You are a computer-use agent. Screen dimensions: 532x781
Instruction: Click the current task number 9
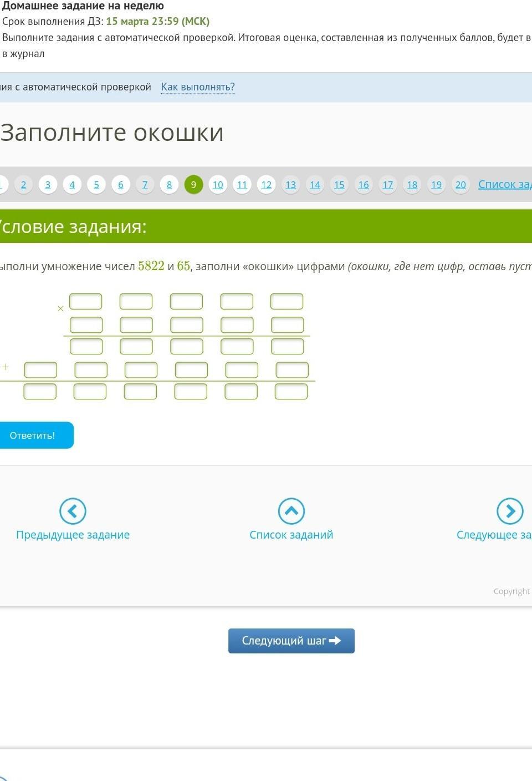coord(193,185)
